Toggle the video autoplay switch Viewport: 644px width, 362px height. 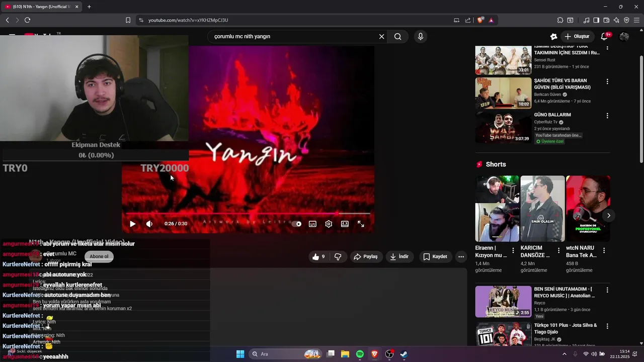[297, 224]
